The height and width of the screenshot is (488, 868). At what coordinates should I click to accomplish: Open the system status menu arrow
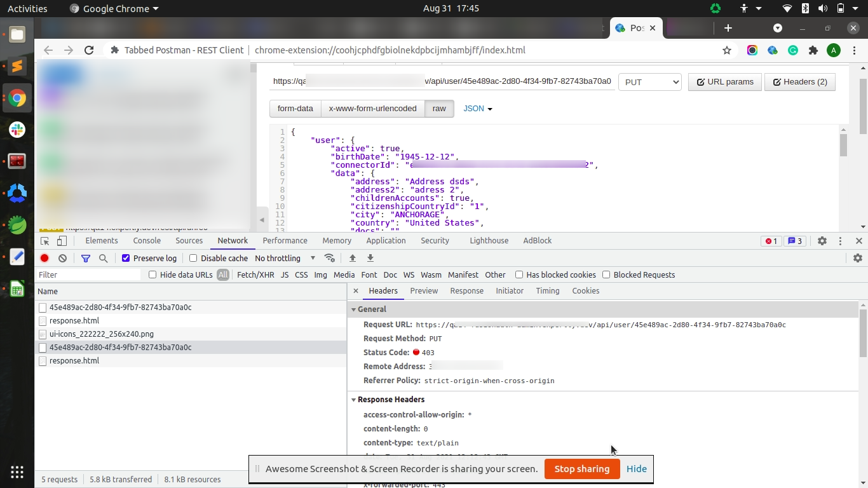coord(856,9)
